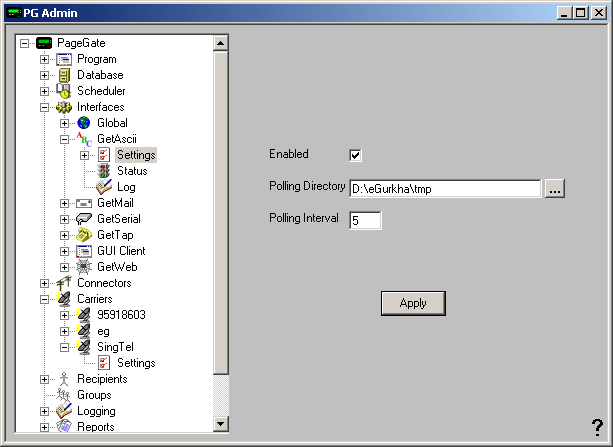Click the 95918603 carrier dish icon
The image size is (613, 447).
[84, 315]
